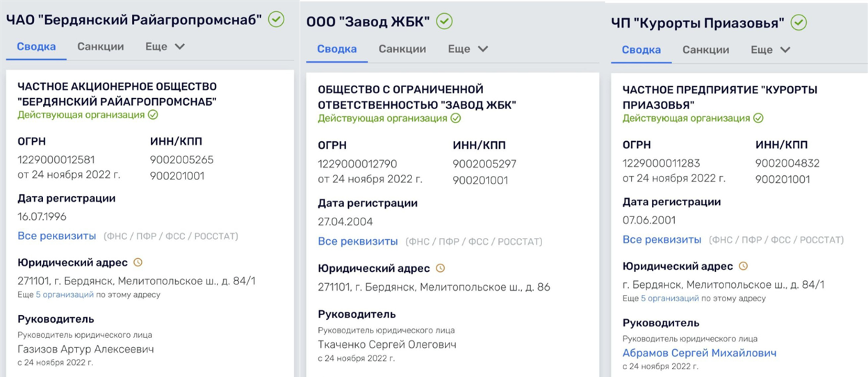Click Действующая организация check icon in Курорты Приазовья card
Image resolution: width=868 pixels, height=377 pixels.
758,118
